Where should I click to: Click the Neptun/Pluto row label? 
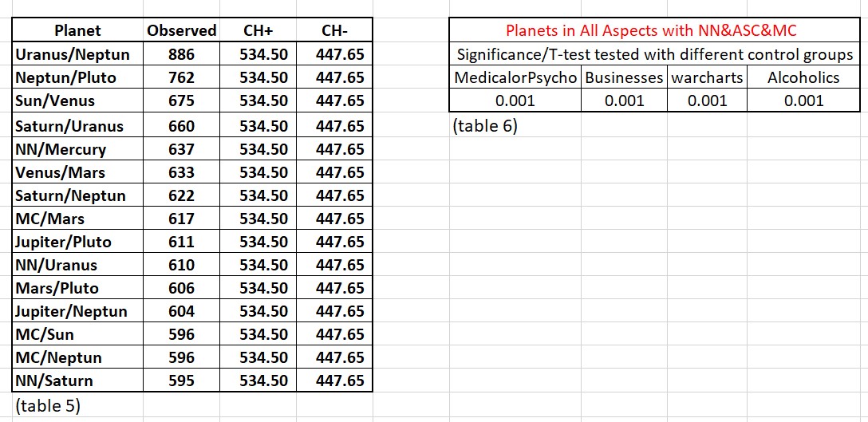[x=77, y=78]
